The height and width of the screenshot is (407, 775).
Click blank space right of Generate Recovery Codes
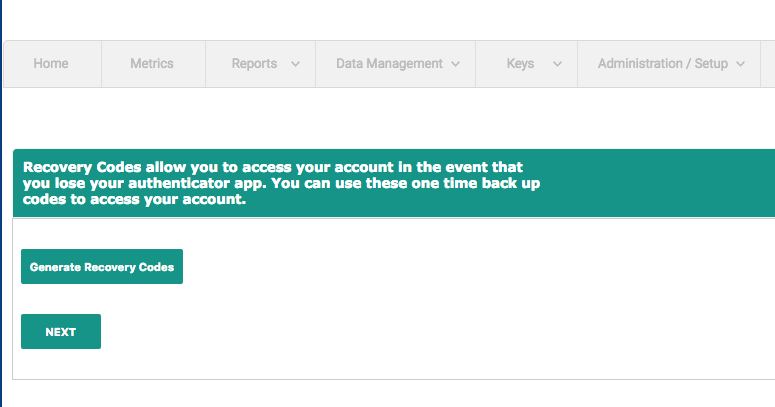pos(450,267)
